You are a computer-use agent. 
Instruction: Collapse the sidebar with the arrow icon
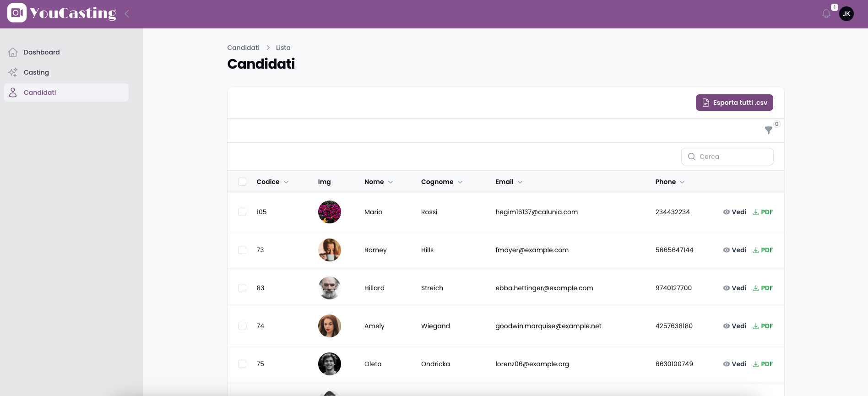[x=127, y=14]
